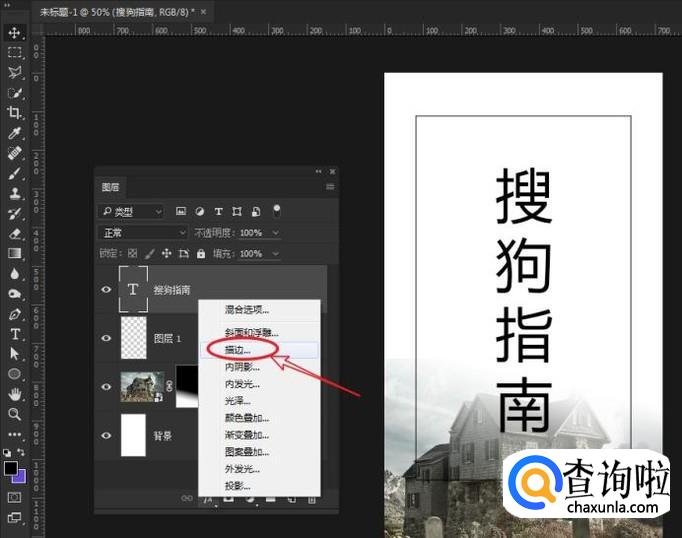Screen dimensions: 682x538
Task: Choose 描边... from the context menu
Action: point(238,350)
